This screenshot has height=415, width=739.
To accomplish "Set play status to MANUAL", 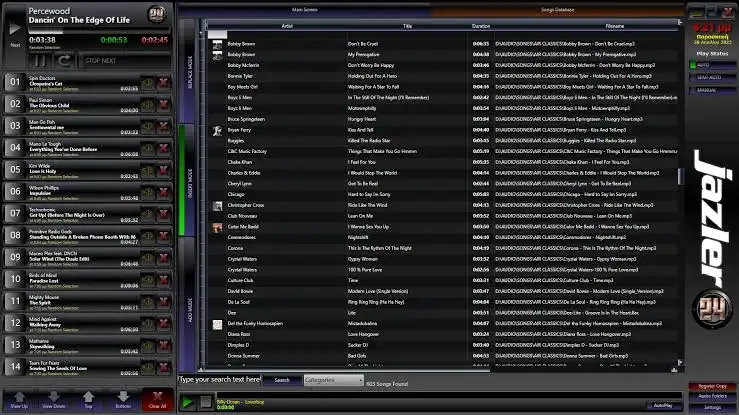I will point(712,90).
